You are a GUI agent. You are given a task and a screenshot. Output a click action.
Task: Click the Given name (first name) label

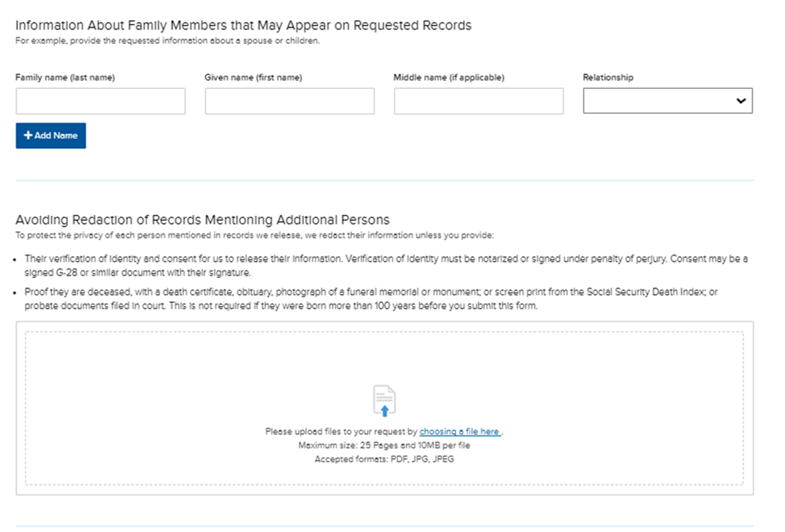(253, 77)
